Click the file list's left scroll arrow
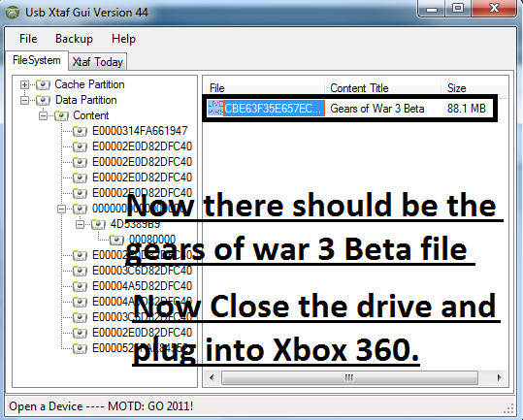 click(212, 378)
